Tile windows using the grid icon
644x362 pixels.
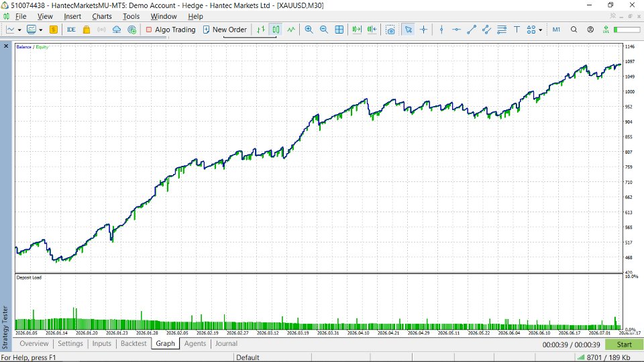339,30
